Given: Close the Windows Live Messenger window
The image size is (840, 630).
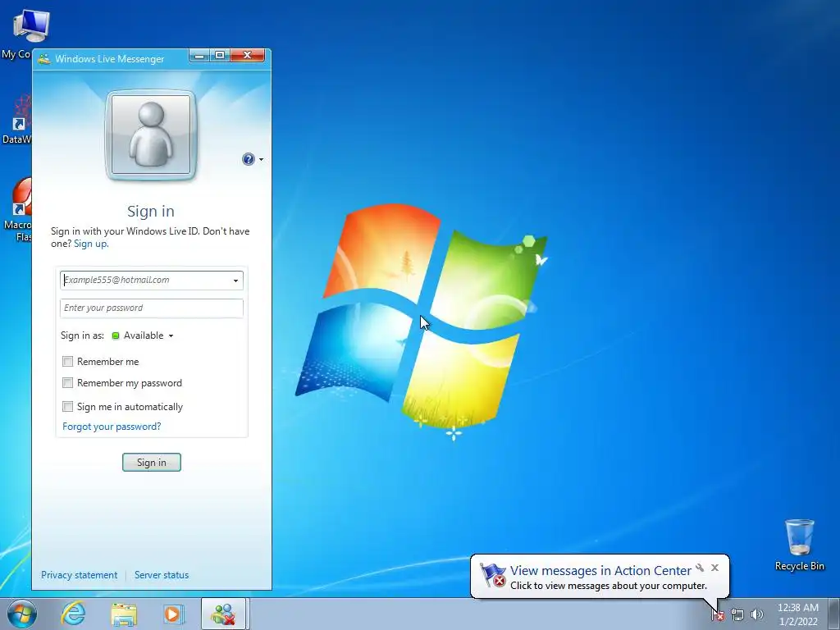Looking at the screenshot, I should click(x=248, y=55).
